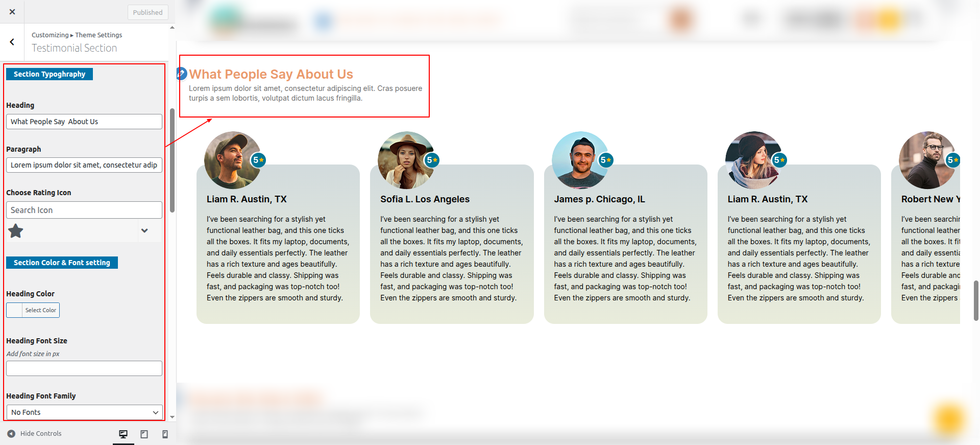Screen dimensions: 980x445
Task: Click the Search Icon input field
Action: click(84, 210)
